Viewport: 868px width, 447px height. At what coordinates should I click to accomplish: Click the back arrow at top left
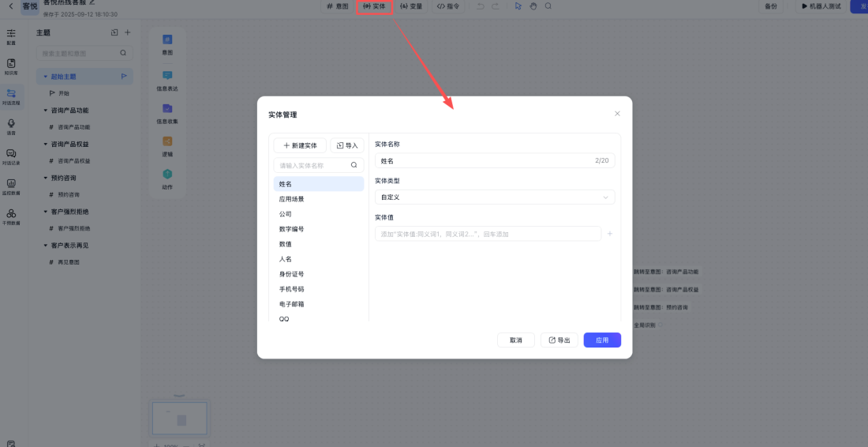coord(11,6)
